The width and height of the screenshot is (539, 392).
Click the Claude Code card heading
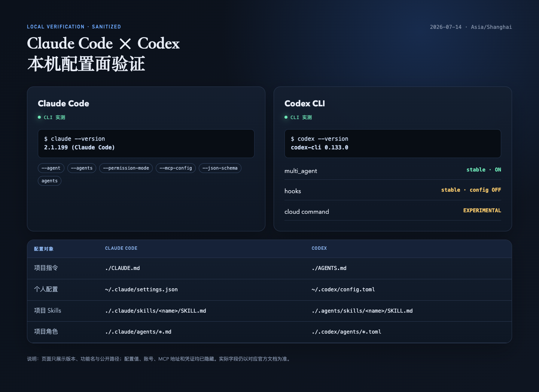pos(64,103)
